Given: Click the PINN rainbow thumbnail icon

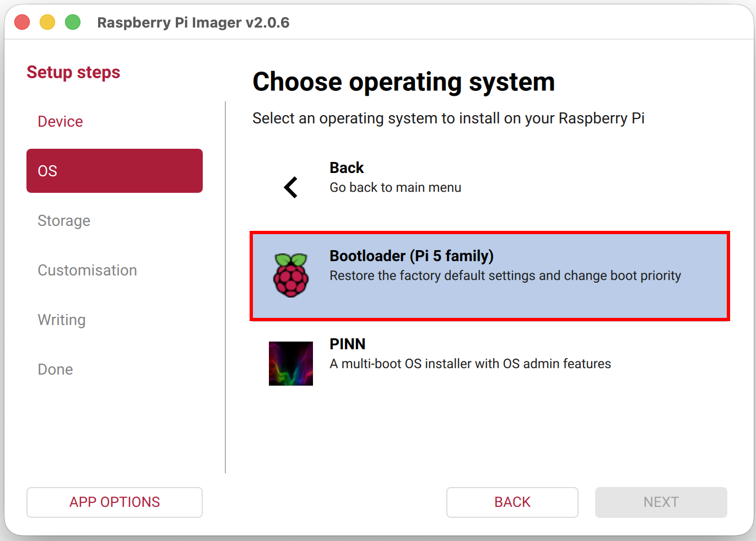Looking at the screenshot, I should (x=290, y=364).
